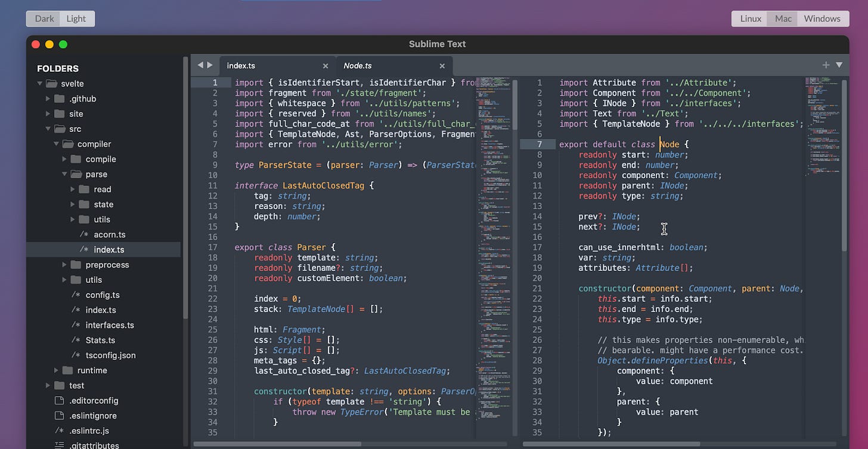
Task: Expand the state folder arrow
Action: pos(73,204)
